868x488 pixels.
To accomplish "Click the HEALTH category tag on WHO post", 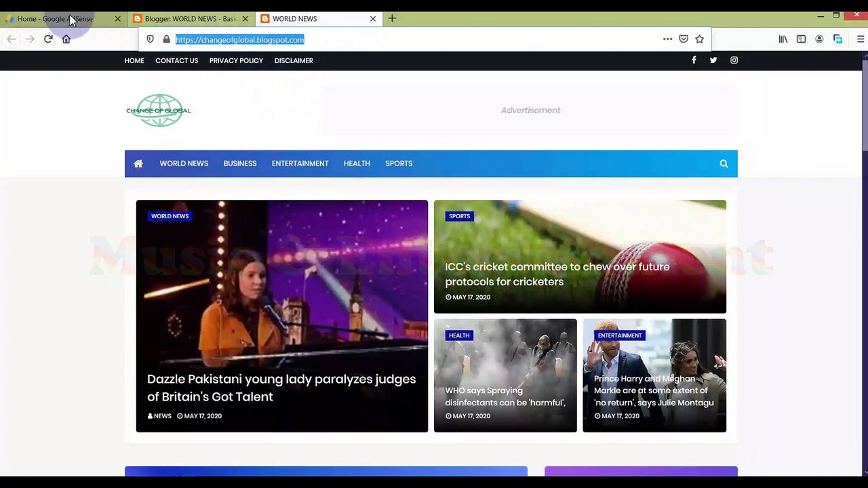I will [459, 335].
